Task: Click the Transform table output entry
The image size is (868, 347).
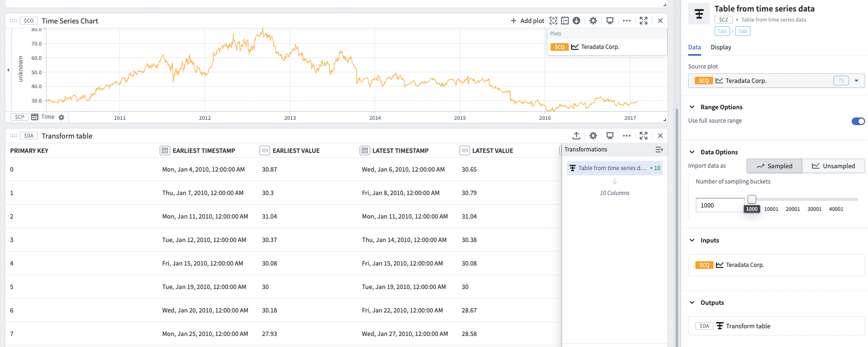Action: (x=776, y=326)
